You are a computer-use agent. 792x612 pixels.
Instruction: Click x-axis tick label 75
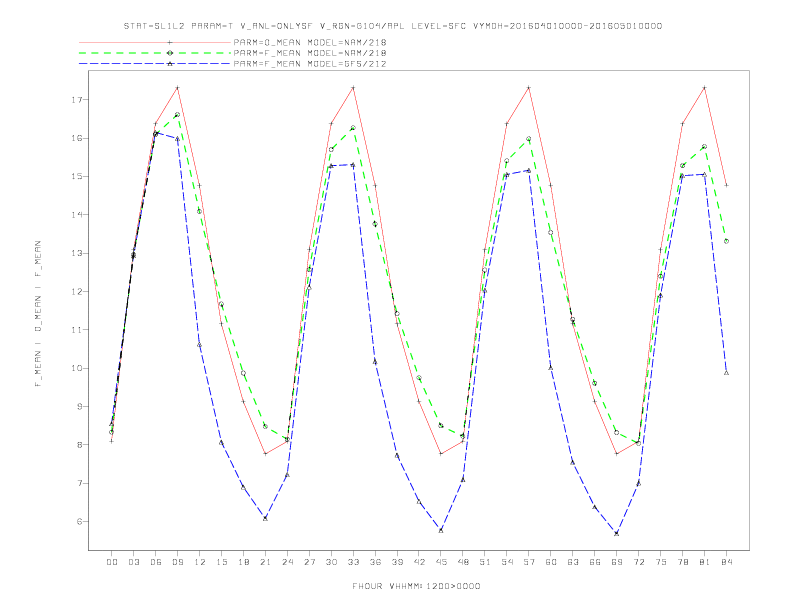click(x=661, y=562)
